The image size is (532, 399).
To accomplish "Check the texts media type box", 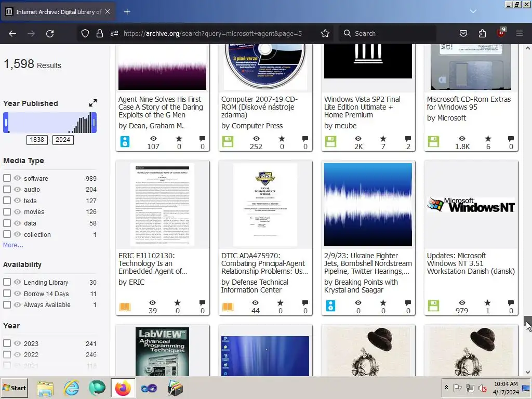I will click(7, 200).
